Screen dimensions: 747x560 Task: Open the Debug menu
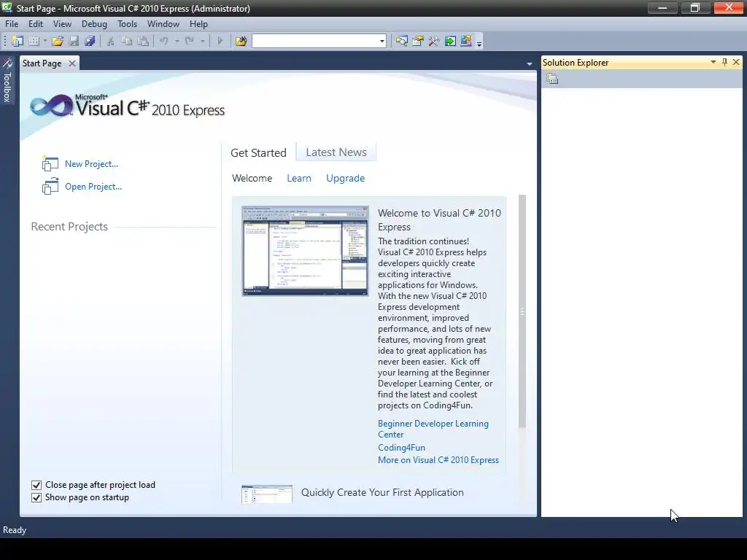(94, 24)
